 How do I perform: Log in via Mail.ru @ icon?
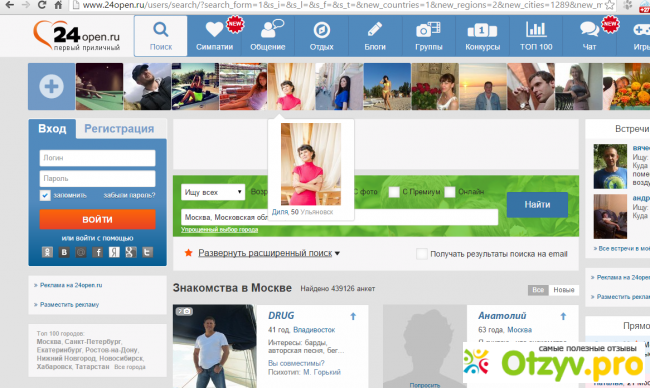click(x=81, y=252)
